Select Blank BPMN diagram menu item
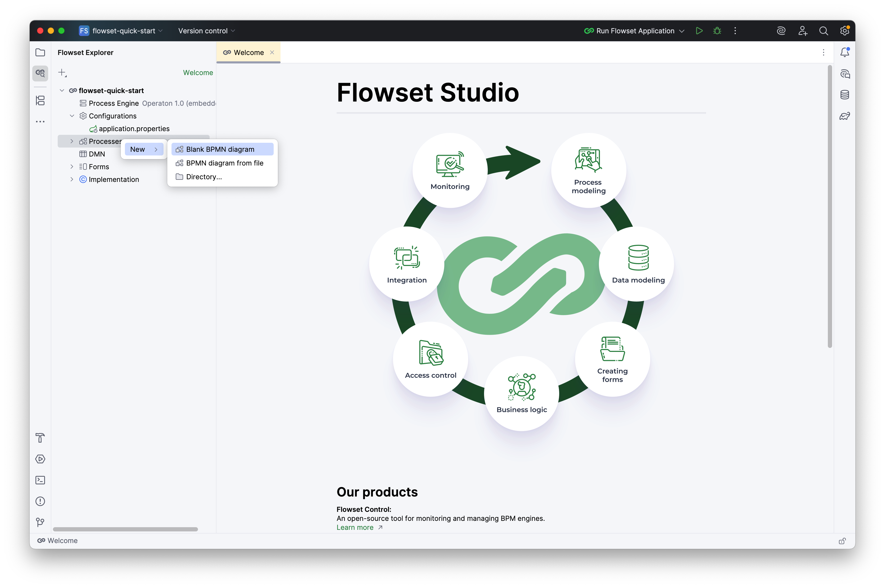The width and height of the screenshot is (885, 588). (220, 149)
